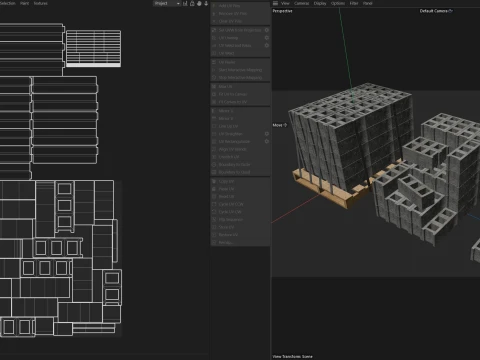Click the Restore UV icon
Screen dimensions: 480x360
click(x=214, y=235)
